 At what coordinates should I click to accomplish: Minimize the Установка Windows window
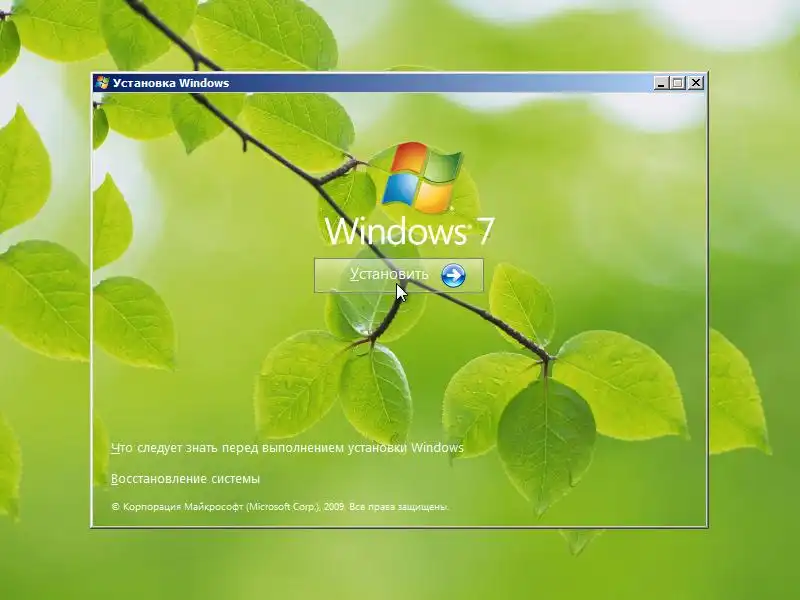coord(661,83)
